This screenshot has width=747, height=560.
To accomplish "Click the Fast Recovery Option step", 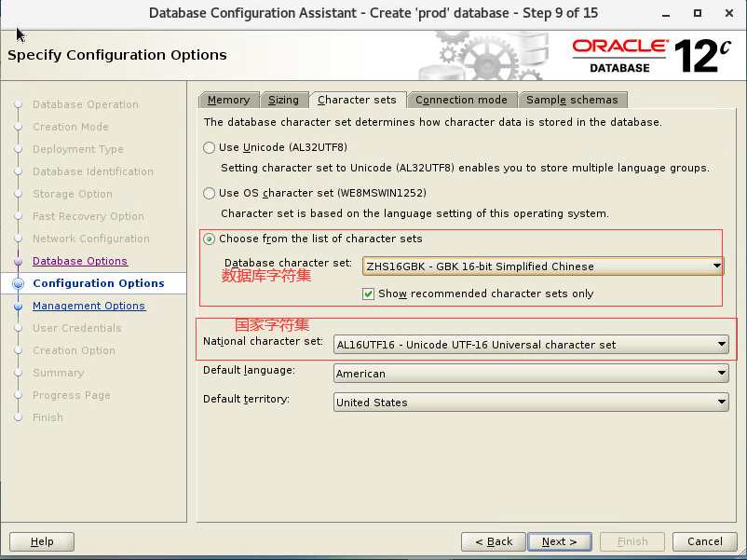I will pyautogui.click(x=88, y=216).
